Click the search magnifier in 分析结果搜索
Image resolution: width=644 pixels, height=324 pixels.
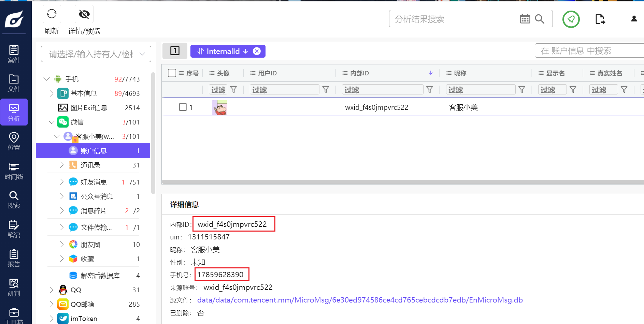[540, 19]
